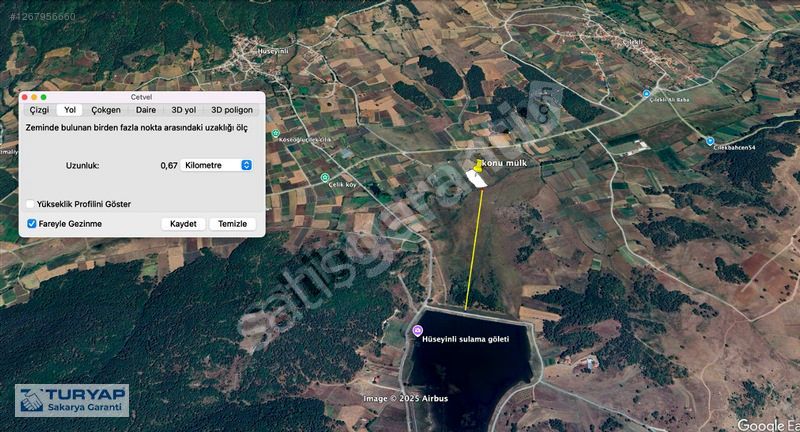Close the Cetvel ruler window
The width and height of the screenshot is (800, 432).
click(24, 97)
